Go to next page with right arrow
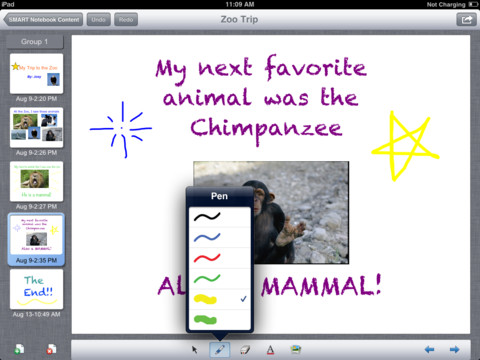 455,349
